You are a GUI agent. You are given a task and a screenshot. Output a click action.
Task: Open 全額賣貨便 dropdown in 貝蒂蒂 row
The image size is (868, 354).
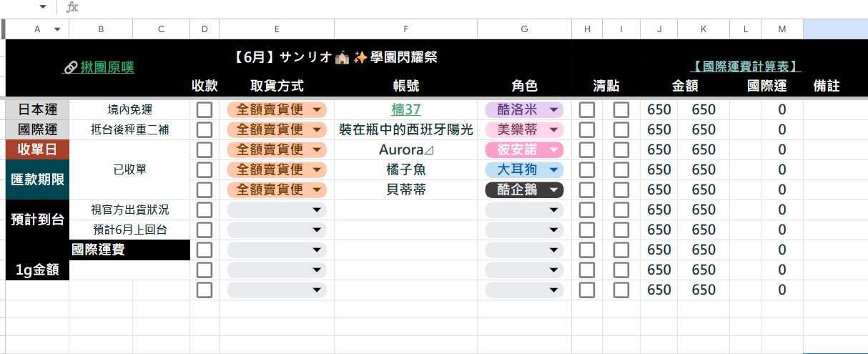click(x=277, y=190)
